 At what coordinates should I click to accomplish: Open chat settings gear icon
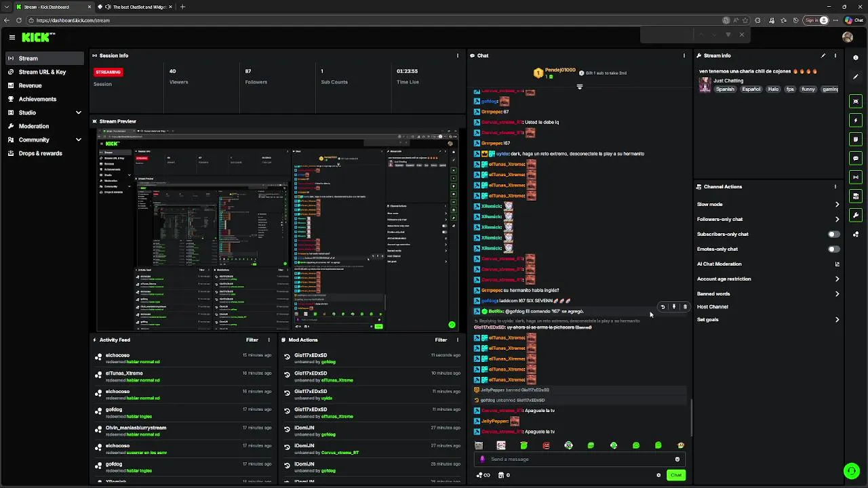[x=658, y=475]
